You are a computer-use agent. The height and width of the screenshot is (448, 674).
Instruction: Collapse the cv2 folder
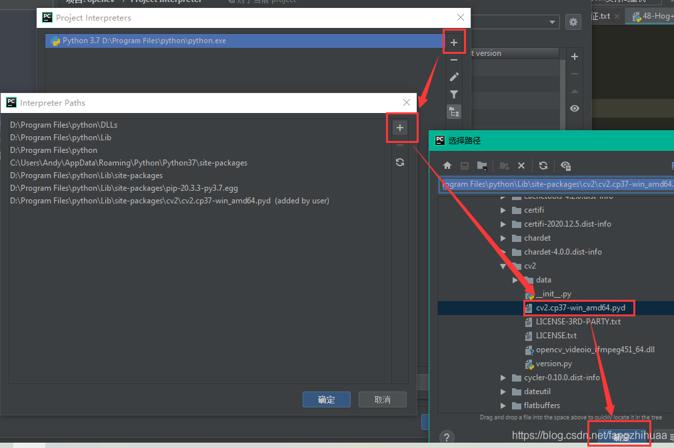click(504, 266)
